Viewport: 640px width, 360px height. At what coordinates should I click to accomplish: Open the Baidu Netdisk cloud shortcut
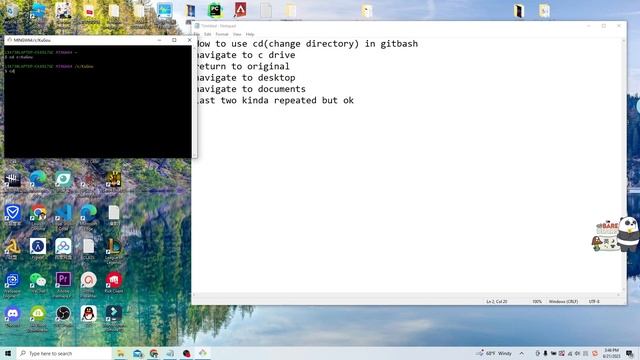point(63,247)
